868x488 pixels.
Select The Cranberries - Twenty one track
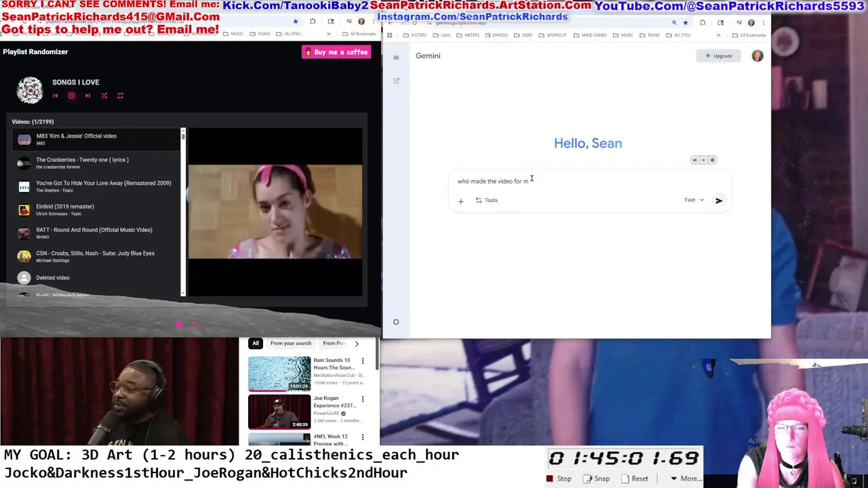point(95,163)
